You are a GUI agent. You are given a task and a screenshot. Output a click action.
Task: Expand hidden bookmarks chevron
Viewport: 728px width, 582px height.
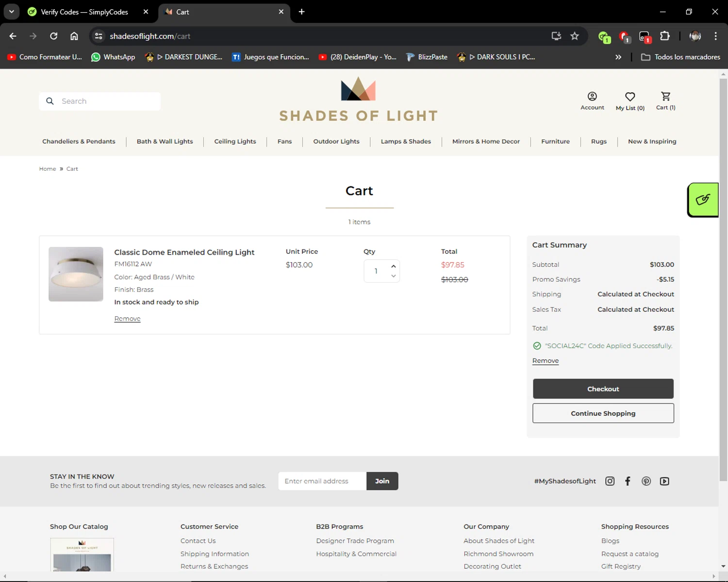pos(618,57)
